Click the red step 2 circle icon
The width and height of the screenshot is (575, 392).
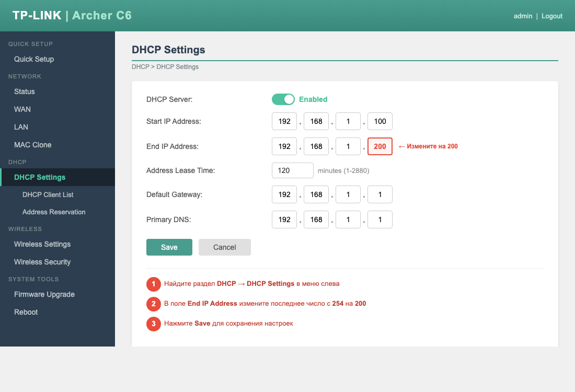[153, 304]
